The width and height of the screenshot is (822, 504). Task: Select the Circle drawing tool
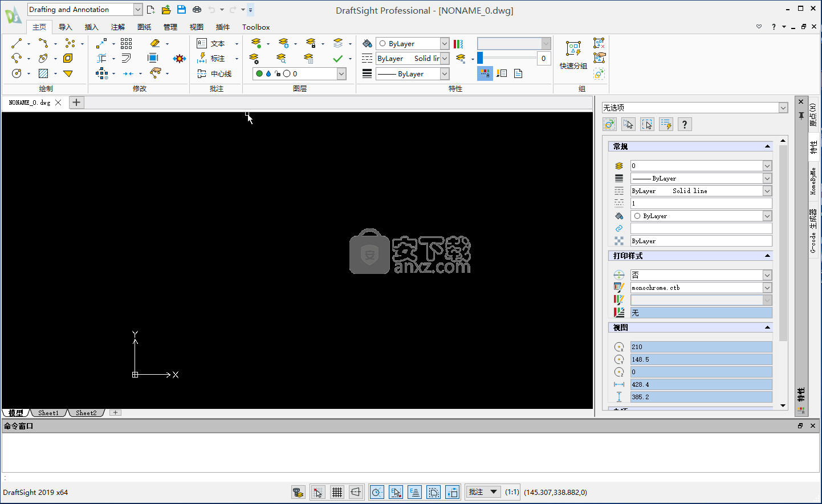pos(17,73)
